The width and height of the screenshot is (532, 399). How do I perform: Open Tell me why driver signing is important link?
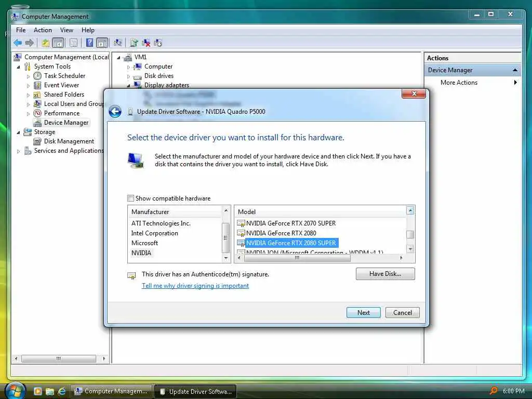195,286
